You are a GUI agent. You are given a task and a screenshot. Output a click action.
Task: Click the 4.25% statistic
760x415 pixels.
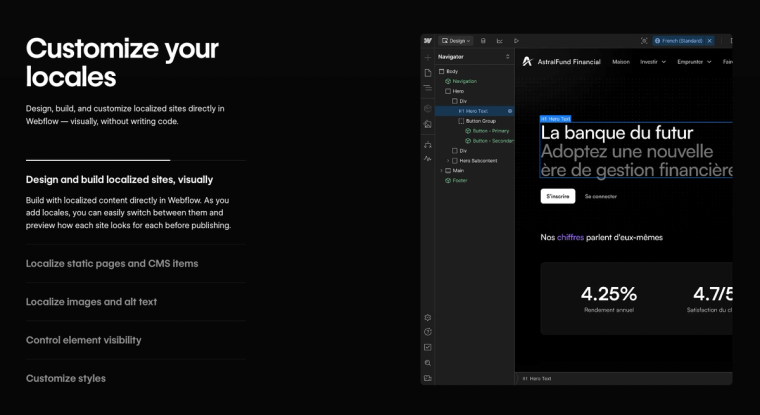[609, 294]
